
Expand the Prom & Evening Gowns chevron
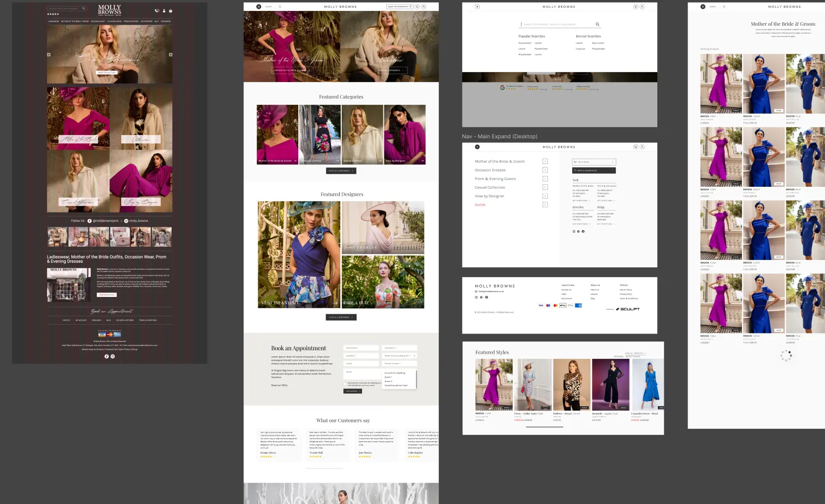pos(545,178)
